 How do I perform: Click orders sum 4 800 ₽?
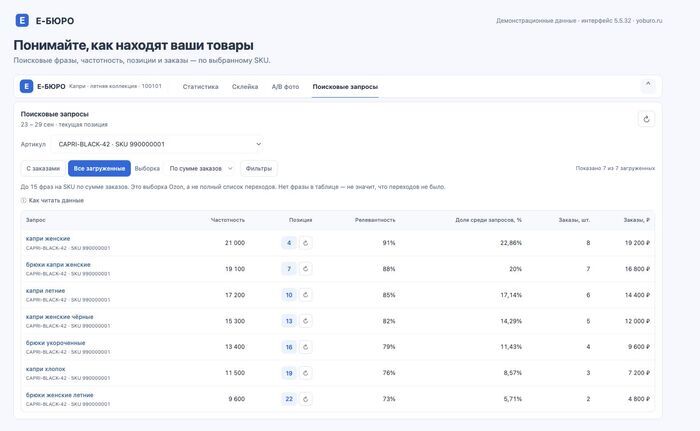click(639, 399)
